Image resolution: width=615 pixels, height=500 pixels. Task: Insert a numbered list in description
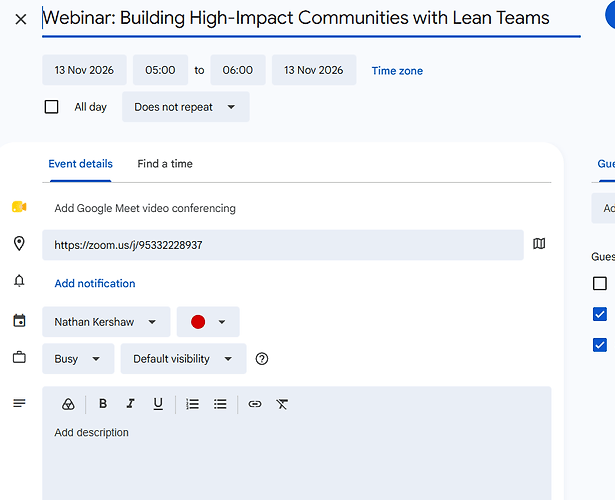(x=192, y=404)
